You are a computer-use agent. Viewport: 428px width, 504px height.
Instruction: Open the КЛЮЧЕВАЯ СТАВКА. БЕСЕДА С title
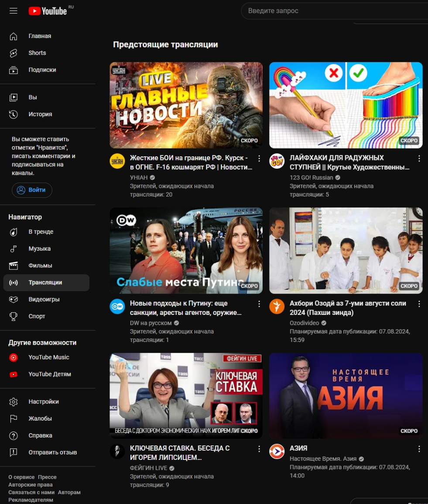(x=180, y=453)
